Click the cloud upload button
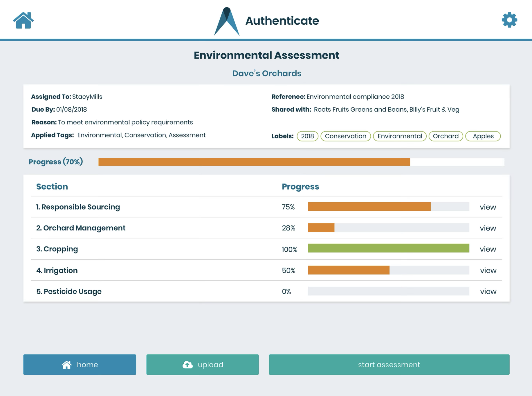This screenshot has width=532, height=396. coord(202,364)
